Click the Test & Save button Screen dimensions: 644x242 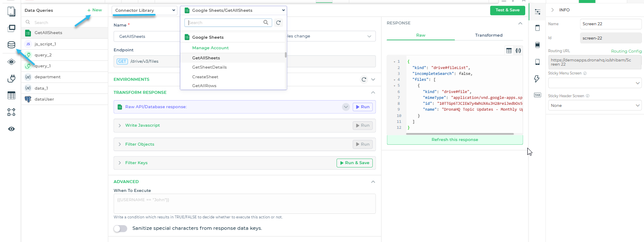tap(508, 10)
